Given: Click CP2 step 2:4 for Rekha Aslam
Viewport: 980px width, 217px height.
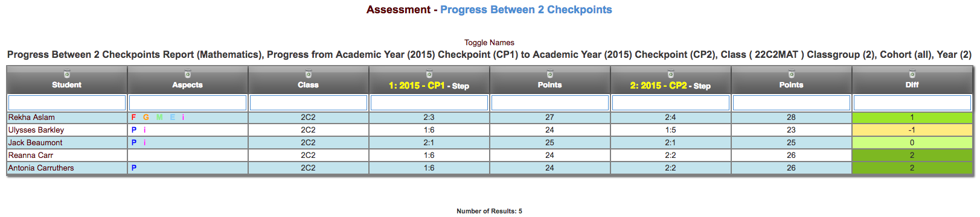Looking at the screenshot, I should 671,118.
